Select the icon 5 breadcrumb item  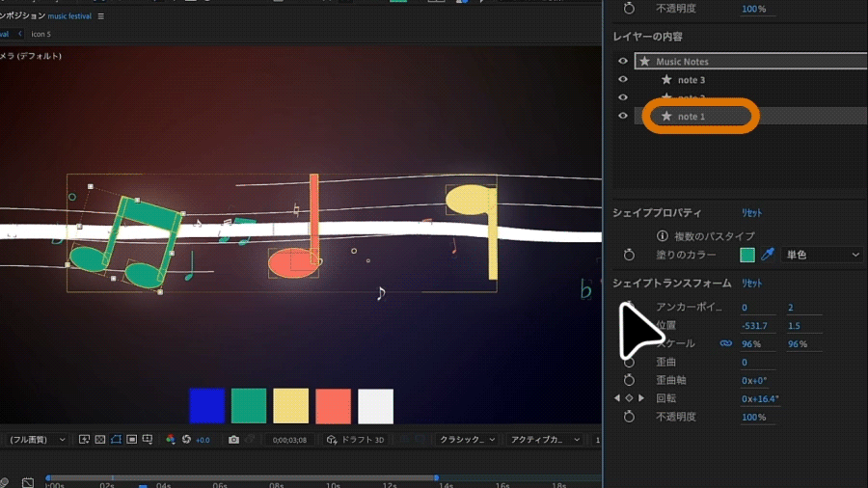[x=41, y=34]
